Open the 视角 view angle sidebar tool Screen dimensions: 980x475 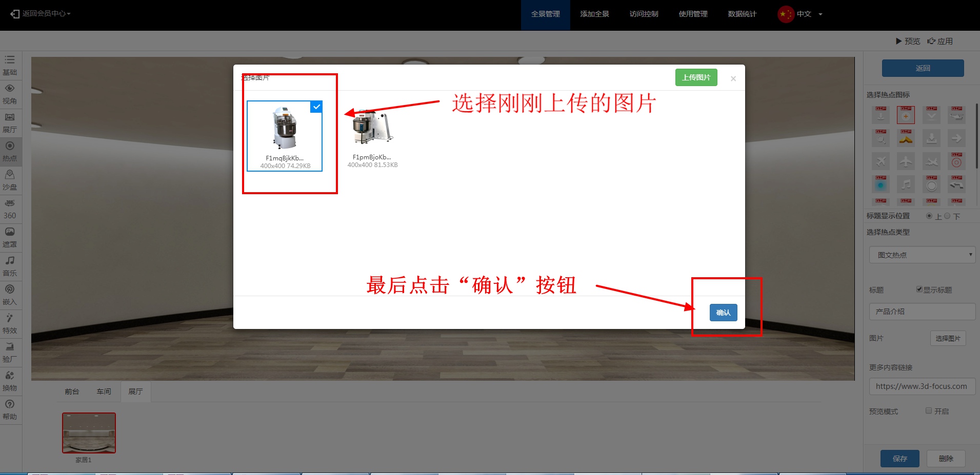point(10,94)
